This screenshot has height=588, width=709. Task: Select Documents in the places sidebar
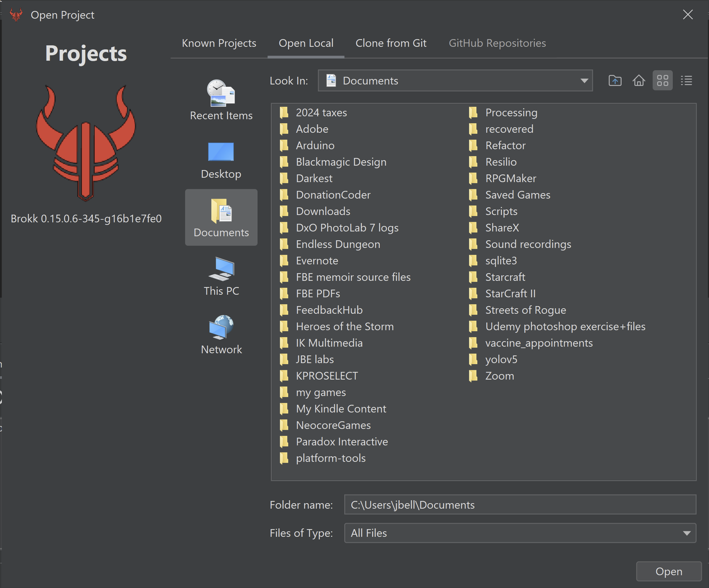(x=221, y=217)
